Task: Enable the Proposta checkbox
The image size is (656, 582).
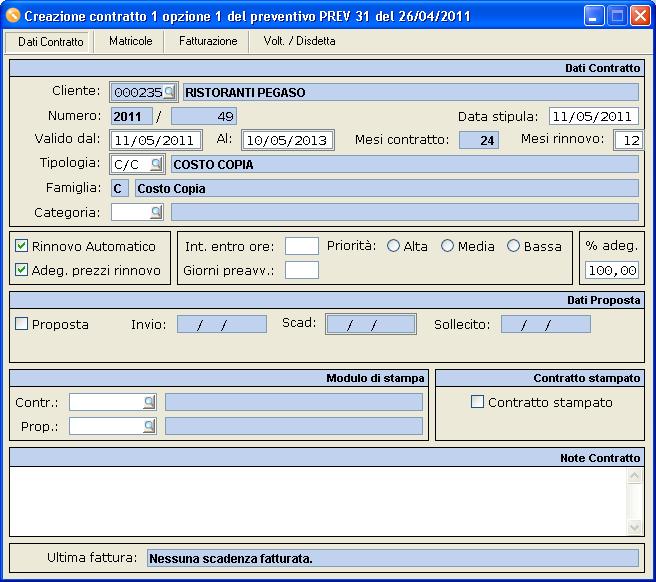Action: [21, 323]
